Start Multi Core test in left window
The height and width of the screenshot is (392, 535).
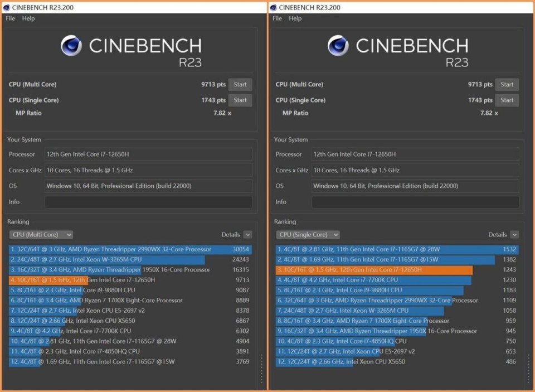coord(240,84)
